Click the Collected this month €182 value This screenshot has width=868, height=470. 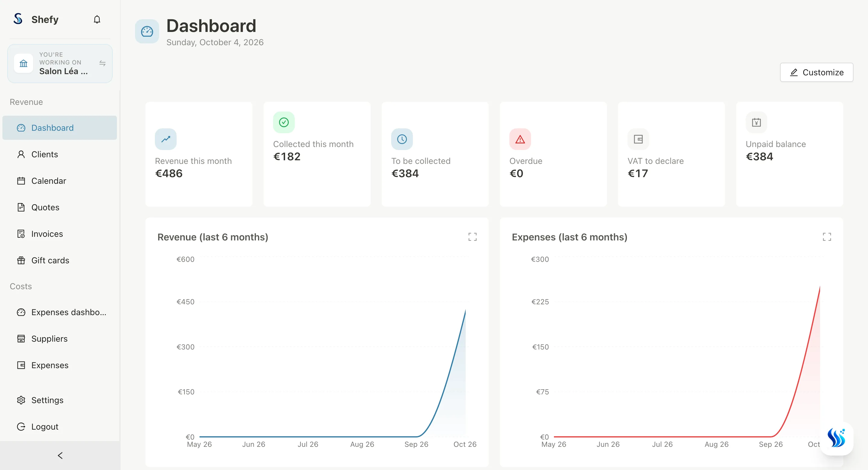coord(287,157)
